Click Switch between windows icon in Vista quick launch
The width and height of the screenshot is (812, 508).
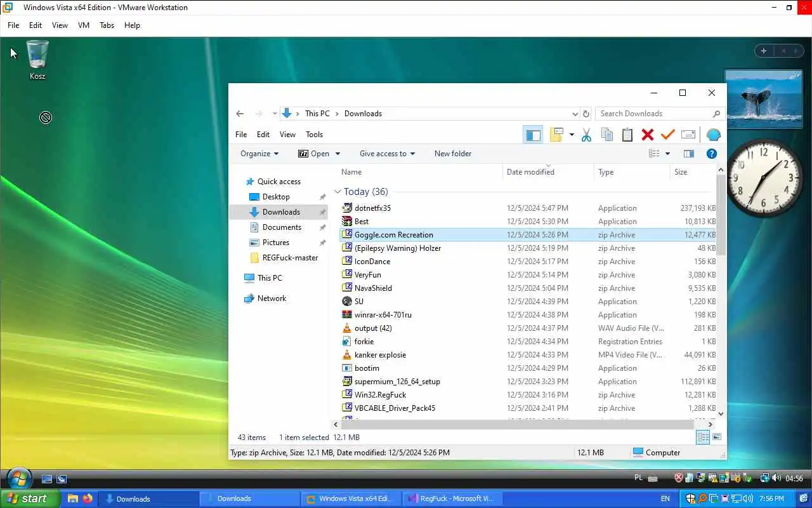click(62, 479)
